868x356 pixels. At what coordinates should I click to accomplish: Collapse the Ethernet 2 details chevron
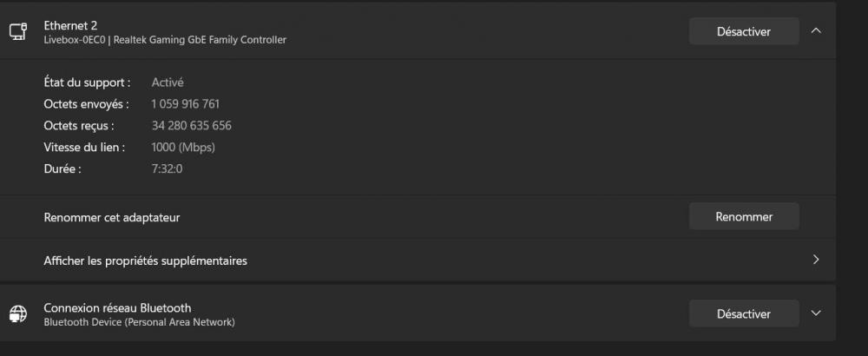(815, 31)
